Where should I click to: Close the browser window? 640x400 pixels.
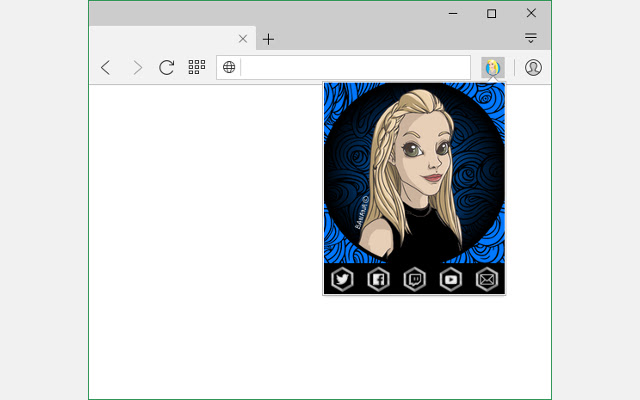pyautogui.click(x=531, y=13)
